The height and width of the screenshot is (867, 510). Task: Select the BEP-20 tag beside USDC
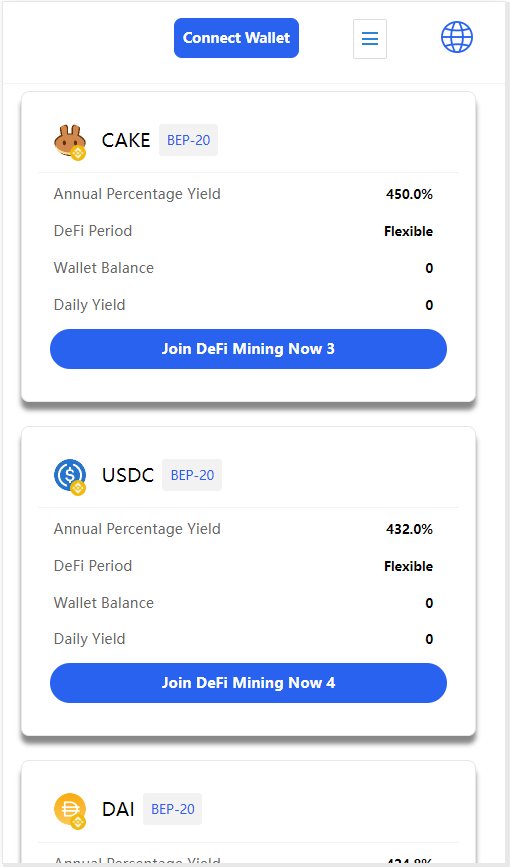192,475
